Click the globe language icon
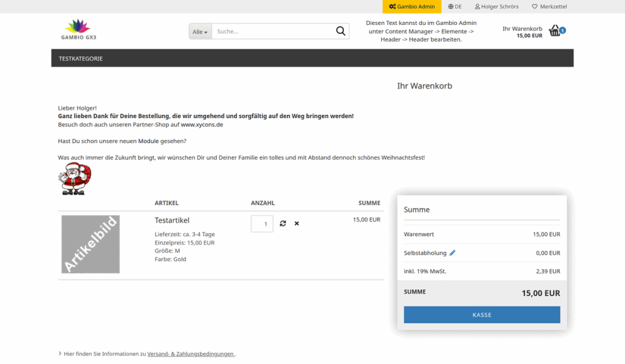The width and height of the screenshot is (625, 364). [451, 6]
